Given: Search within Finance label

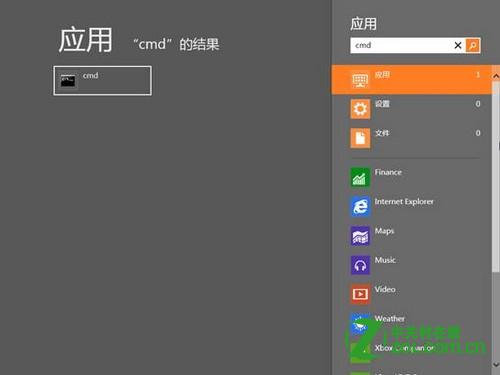Looking at the screenshot, I should (388, 172).
